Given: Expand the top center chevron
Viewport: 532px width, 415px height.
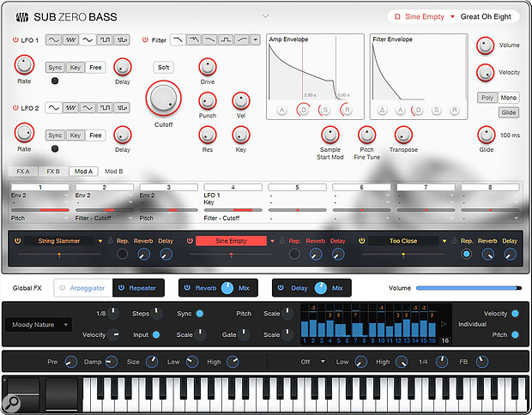Looking at the screenshot, I should coord(266,16).
